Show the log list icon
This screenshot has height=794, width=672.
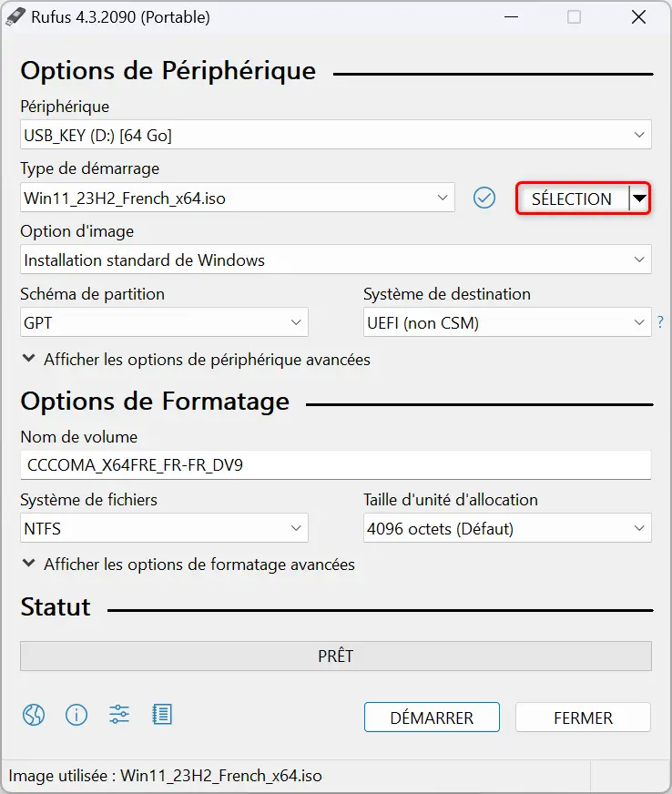coord(162,715)
